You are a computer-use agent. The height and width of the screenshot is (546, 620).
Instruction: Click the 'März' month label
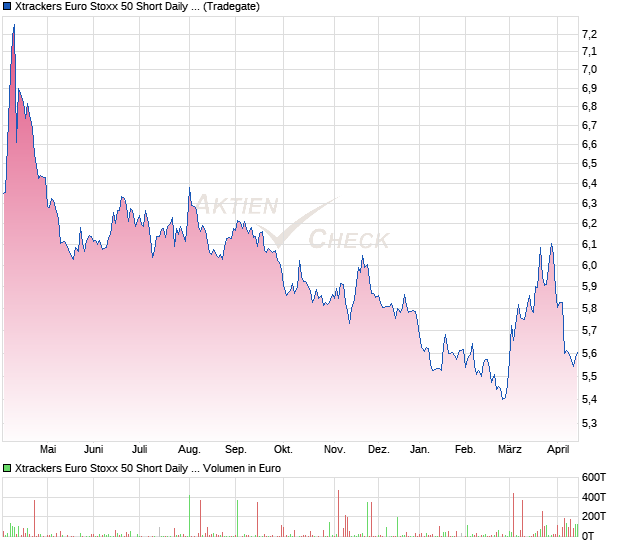click(510, 450)
